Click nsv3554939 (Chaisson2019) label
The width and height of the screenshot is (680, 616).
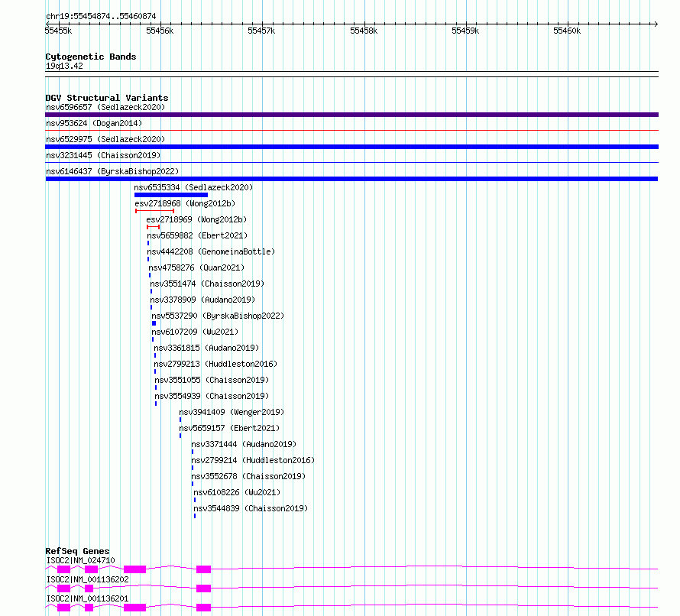click(x=212, y=396)
